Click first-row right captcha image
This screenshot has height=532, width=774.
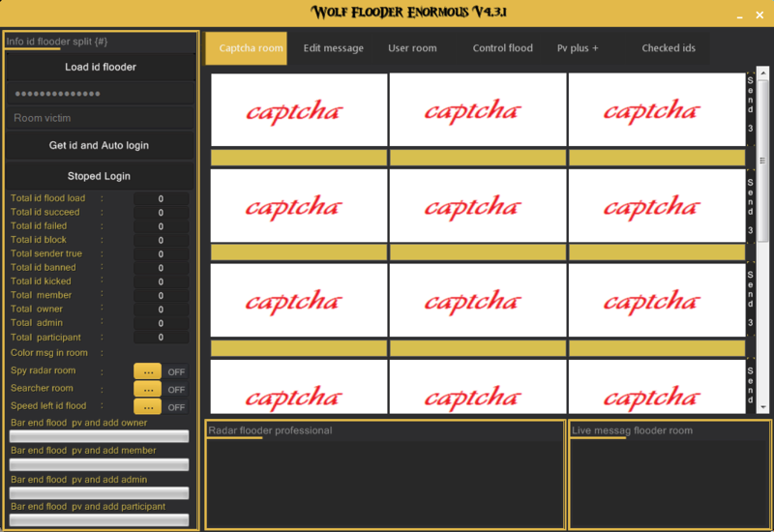[x=657, y=109]
